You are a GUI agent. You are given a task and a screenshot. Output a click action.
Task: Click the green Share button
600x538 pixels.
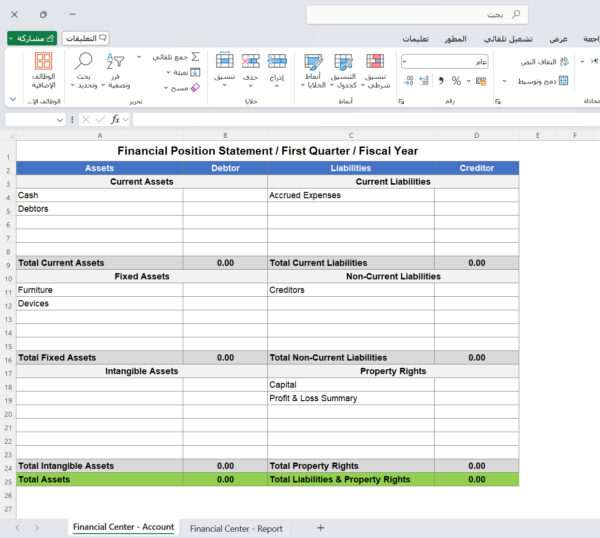(32, 38)
